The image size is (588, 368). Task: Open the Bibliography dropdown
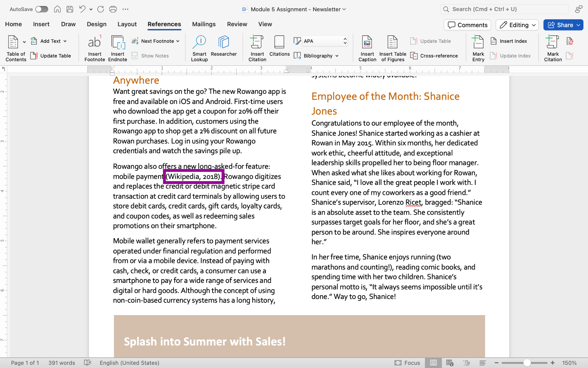[316, 56]
